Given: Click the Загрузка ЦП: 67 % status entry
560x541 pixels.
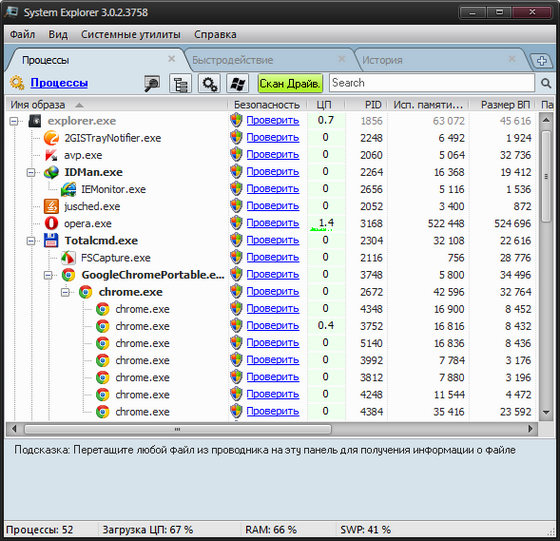Looking at the screenshot, I should (x=148, y=530).
